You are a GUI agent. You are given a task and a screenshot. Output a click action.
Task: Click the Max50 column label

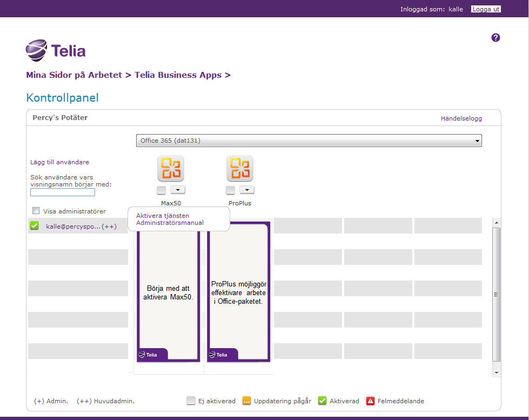(x=171, y=203)
